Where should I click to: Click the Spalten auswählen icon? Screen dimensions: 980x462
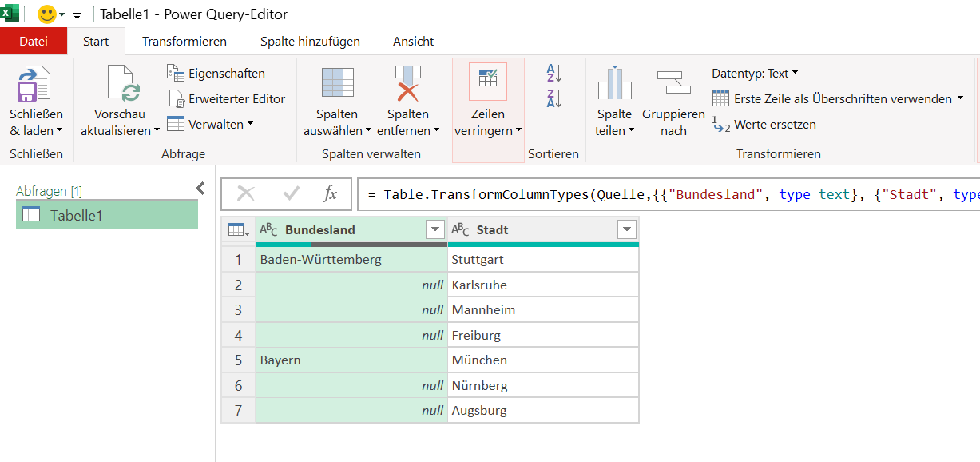click(337, 84)
